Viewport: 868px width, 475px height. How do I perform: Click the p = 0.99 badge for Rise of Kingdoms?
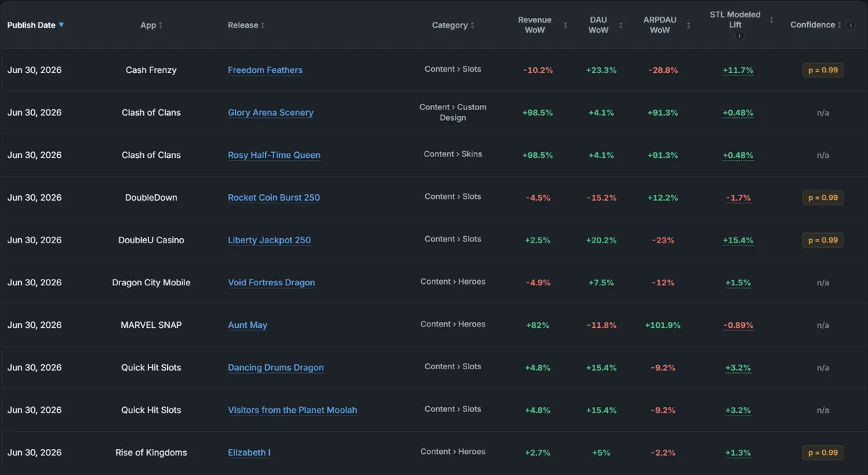(823, 453)
